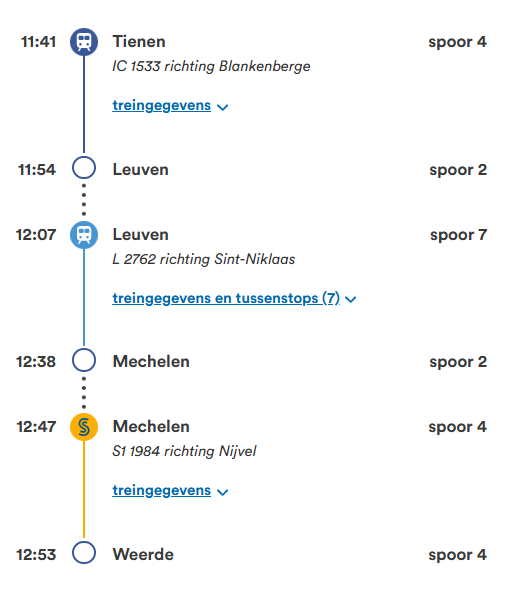This screenshot has width=525, height=592.
Task: Click the end circle marker at Weerde
Action: (84, 552)
